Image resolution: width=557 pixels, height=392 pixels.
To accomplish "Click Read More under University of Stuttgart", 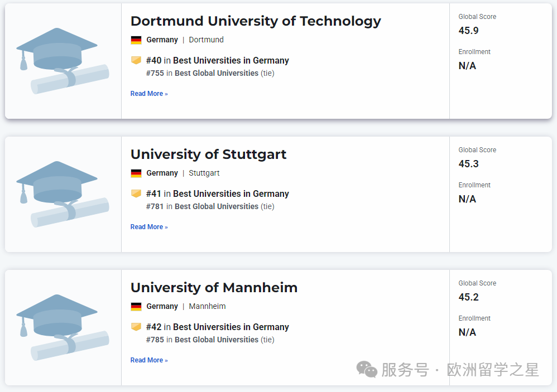I will click(148, 227).
